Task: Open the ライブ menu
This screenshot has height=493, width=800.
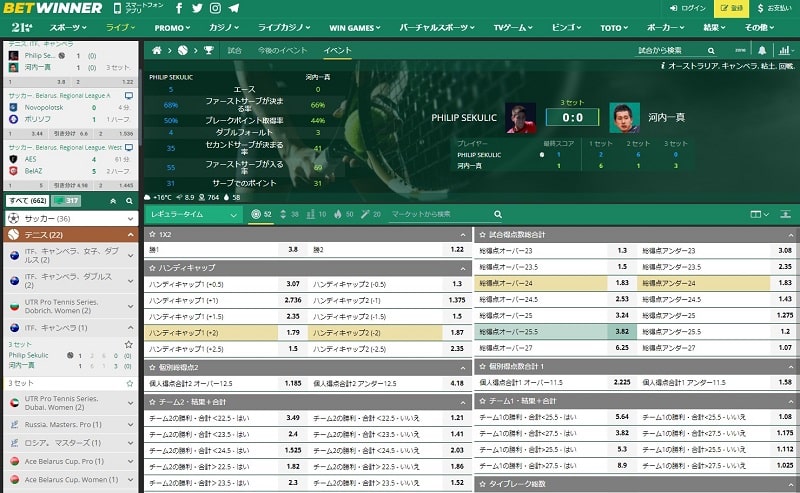Action: [x=120, y=28]
